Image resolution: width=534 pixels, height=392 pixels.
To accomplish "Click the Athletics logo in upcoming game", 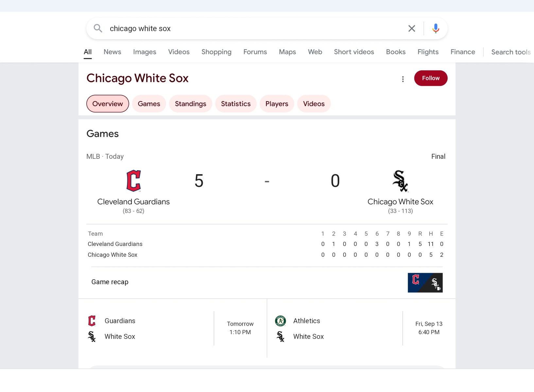I will [281, 321].
